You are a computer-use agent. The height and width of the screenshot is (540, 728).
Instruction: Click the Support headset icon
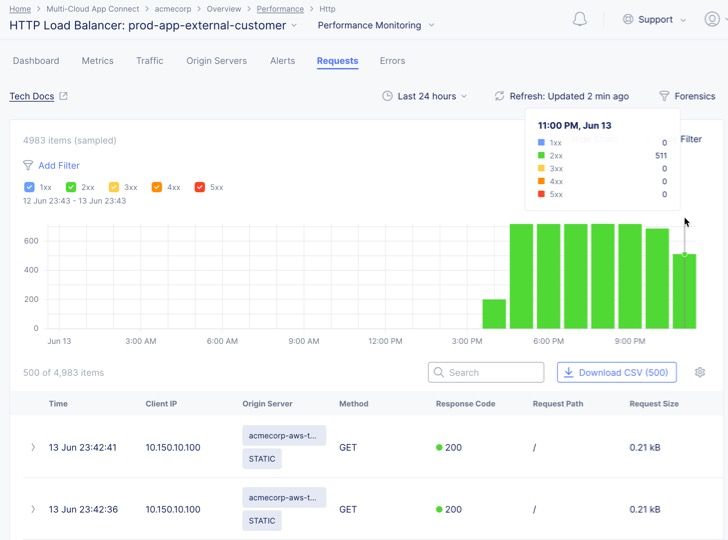tap(628, 19)
